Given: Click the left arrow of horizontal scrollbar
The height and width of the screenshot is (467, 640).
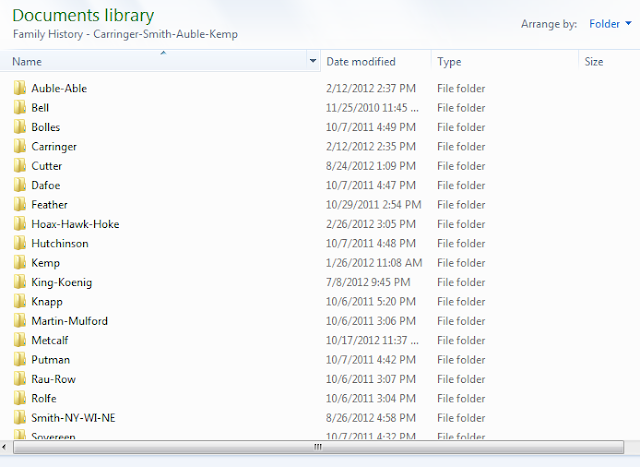Looking at the screenshot, I should [x=7, y=447].
